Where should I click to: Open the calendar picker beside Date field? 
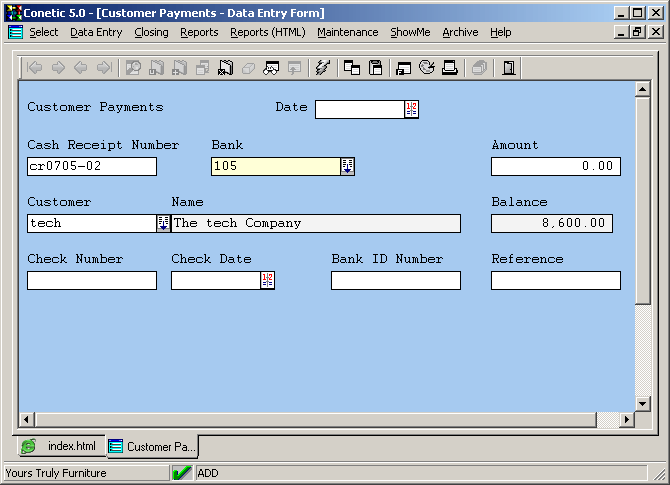click(411, 109)
